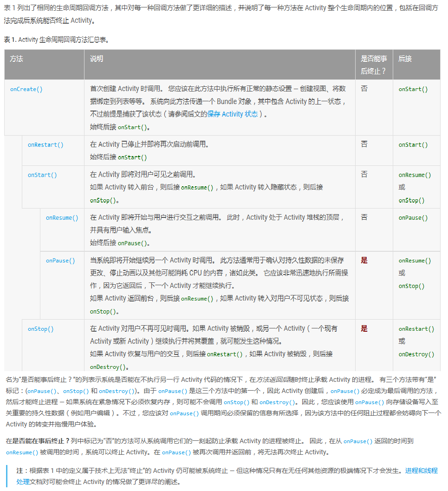Image resolution: width=448 pixels, height=491 pixels.
Task: Click the onPause() link after 您应该使用
Action: coord(370,402)
